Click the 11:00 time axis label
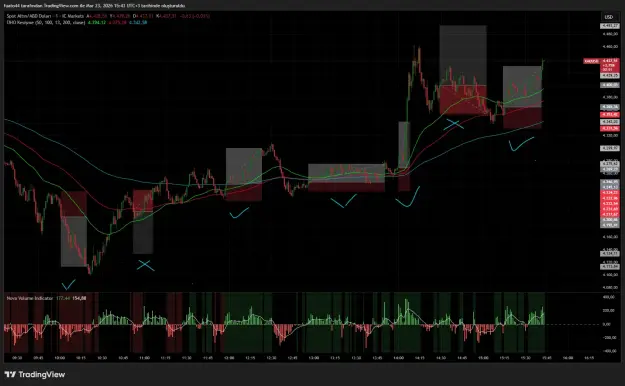This screenshot has height=386, width=625. pos(144,358)
